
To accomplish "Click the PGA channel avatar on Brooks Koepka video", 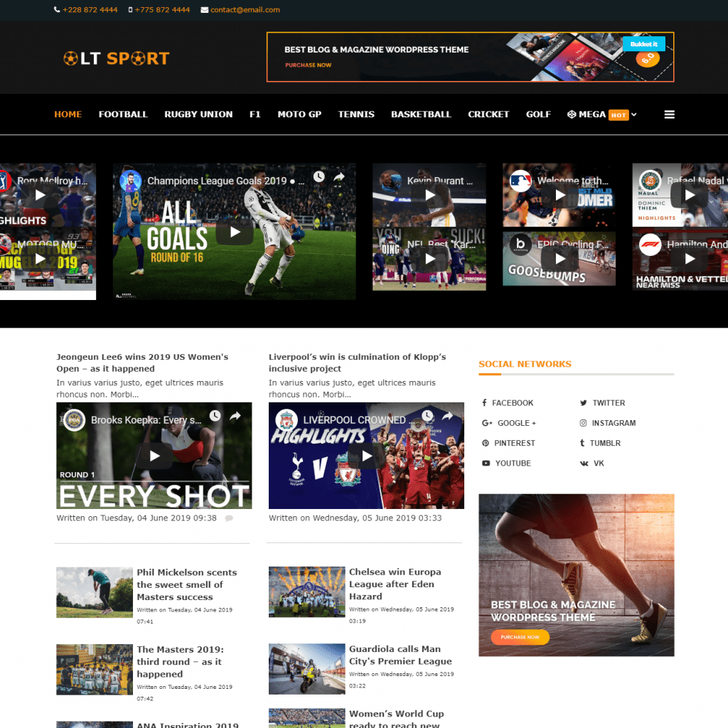I will tap(74, 420).
